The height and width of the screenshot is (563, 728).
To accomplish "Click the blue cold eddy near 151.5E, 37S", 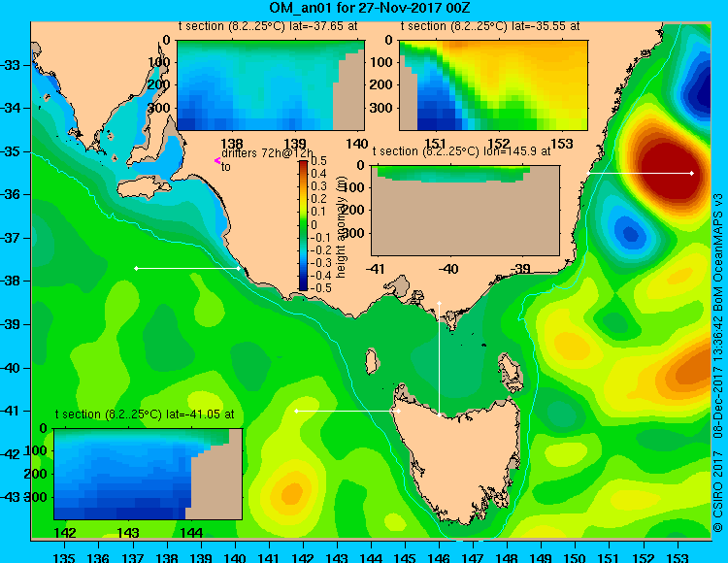I will [x=629, y=232].
